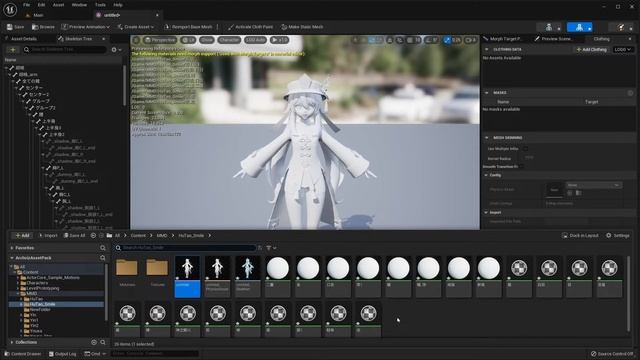This screenshot has height=360, width=640.
Task: Click Save All in the Content Browser
Action: click(74, 236)
